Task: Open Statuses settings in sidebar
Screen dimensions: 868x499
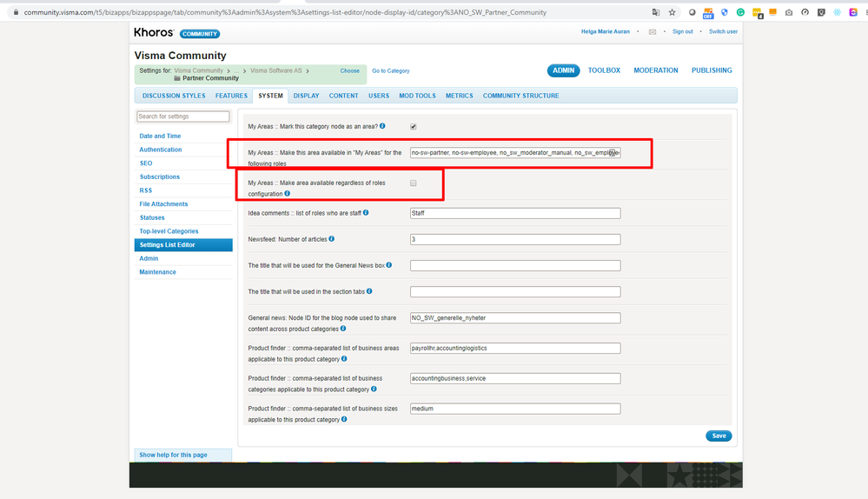Action: click(152, 217)
